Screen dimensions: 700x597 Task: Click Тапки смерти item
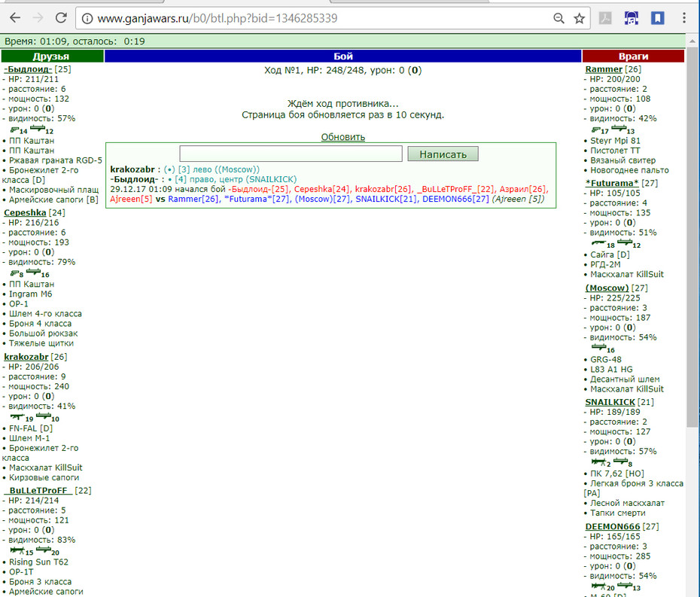(x=618, y=513)
